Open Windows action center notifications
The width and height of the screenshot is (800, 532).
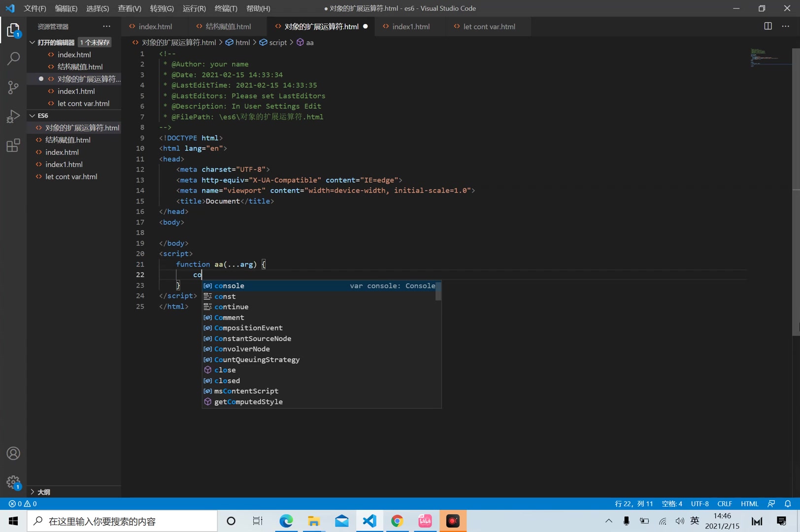(781, 521)
